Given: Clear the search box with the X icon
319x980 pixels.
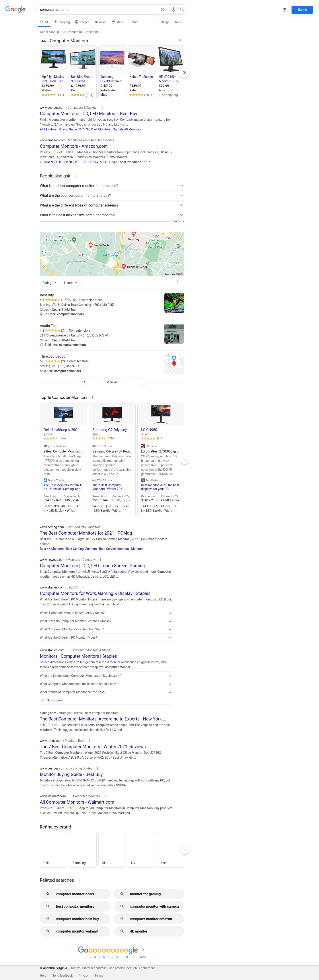Looking at the screenshot, I should click(163, 10).
